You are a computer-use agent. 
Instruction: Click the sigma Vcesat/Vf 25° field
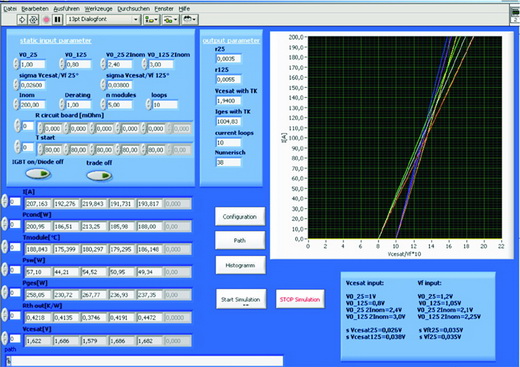[32, 85]
